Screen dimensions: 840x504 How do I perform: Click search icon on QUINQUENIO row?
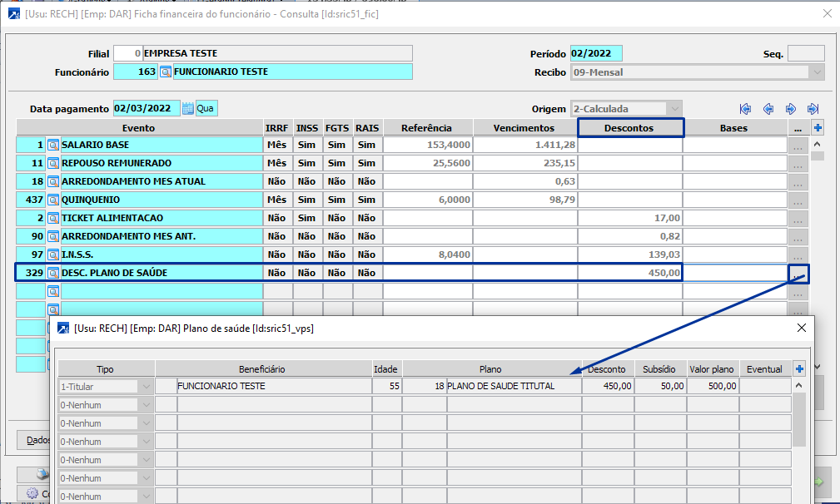pos(53,200)
